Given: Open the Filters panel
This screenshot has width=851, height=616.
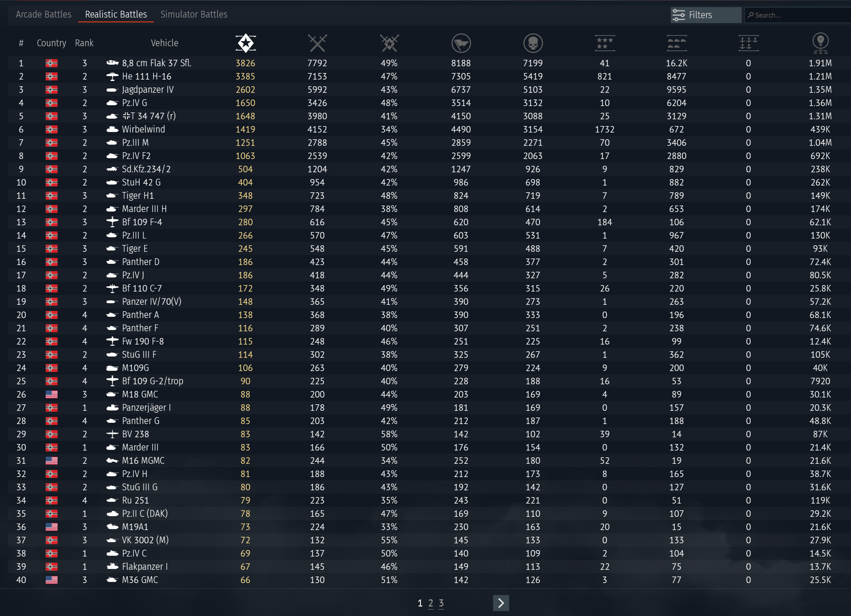Looking at the screenshot, I should [x=705, y=15].
